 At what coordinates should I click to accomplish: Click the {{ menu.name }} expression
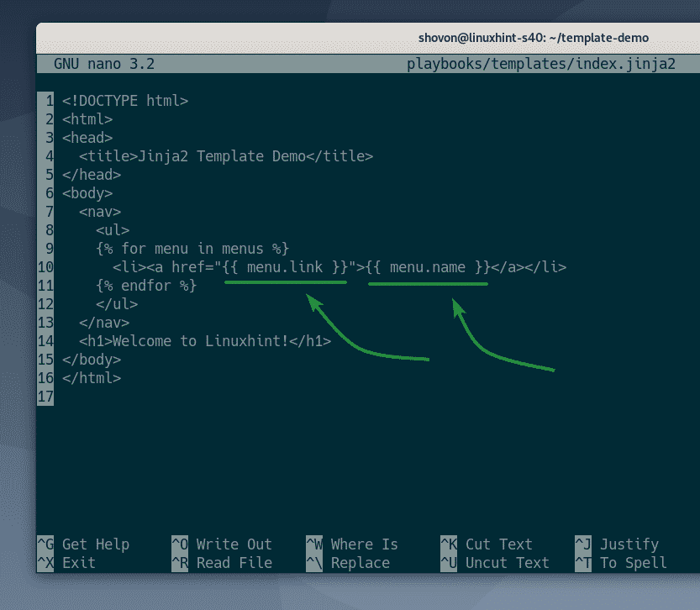pos(428,267)
